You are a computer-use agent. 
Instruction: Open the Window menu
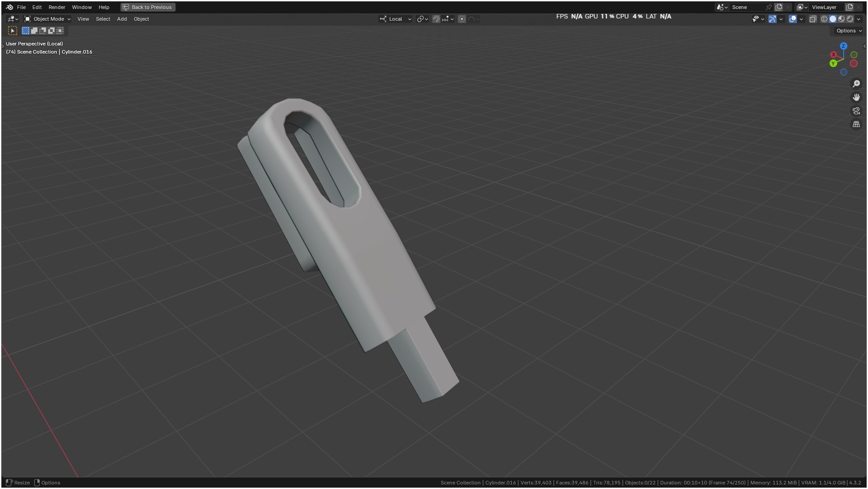[82, 7]
